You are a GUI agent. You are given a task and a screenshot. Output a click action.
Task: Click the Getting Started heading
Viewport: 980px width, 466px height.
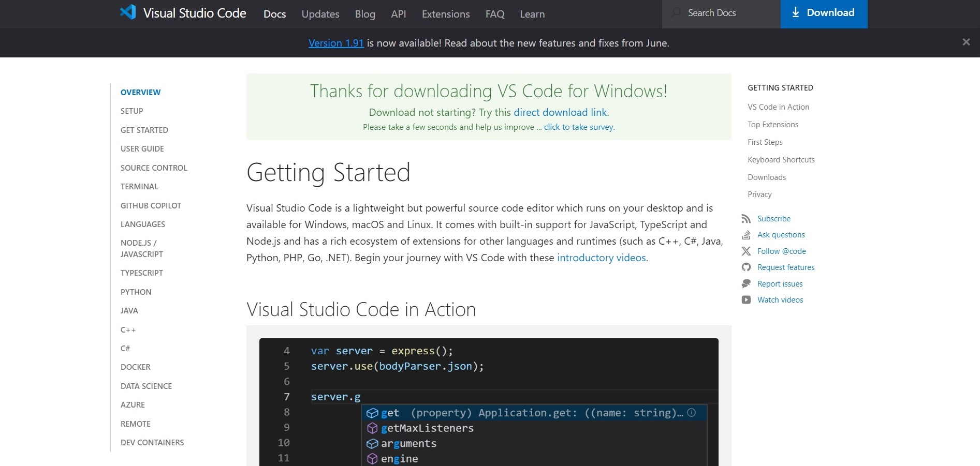[x=328, y=173]
